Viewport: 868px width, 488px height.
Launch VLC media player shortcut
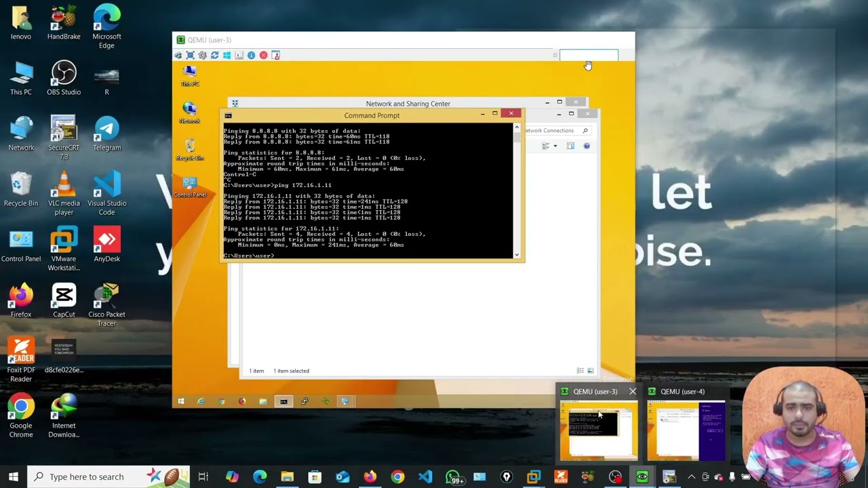coord(64,194)
